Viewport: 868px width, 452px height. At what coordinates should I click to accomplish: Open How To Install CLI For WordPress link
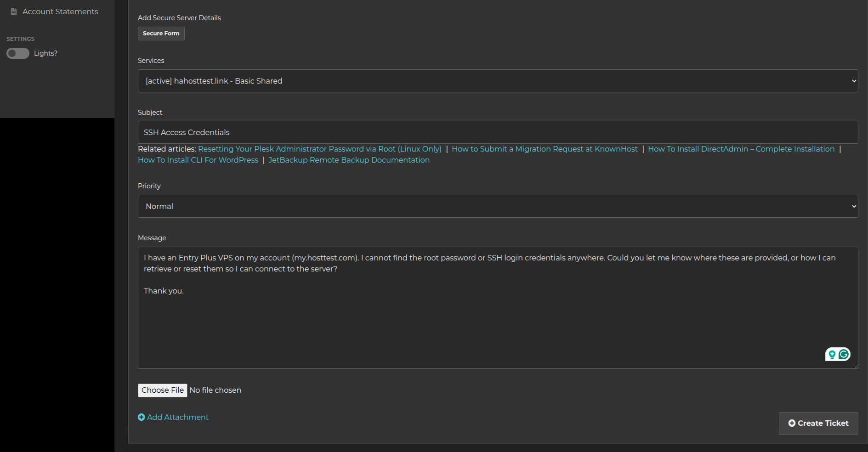pos(198,160)
